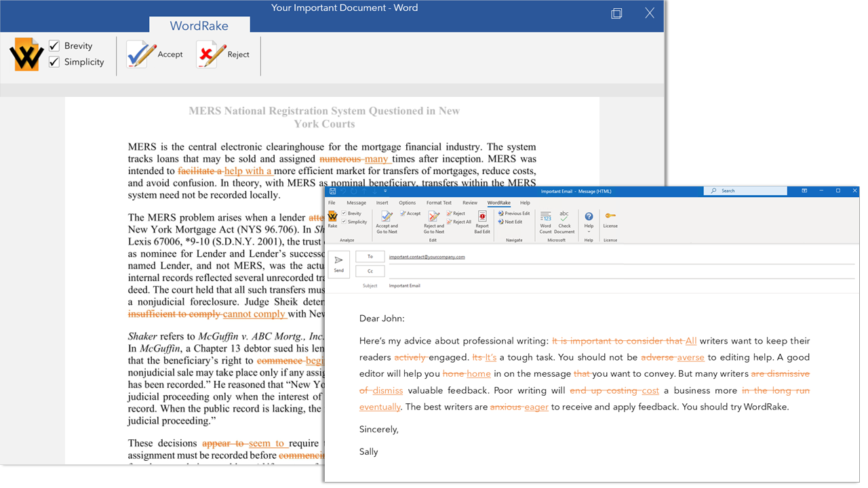Click the suggested edit 'All' in the email
Image resolution: width=868 pixels, height=488 pixels.
click(691, 341)
